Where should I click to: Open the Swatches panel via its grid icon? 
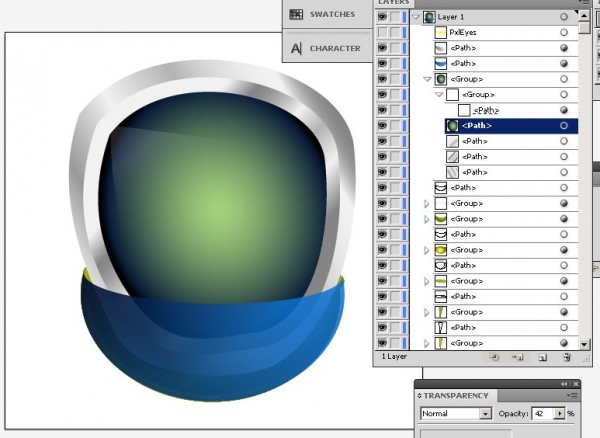tap(296, 14)
